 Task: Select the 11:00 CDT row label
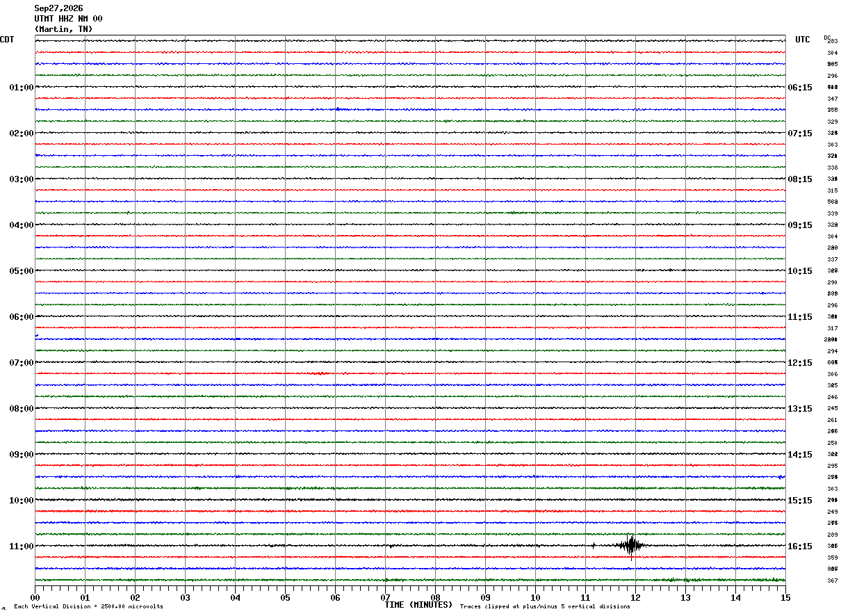coord(21,546)
